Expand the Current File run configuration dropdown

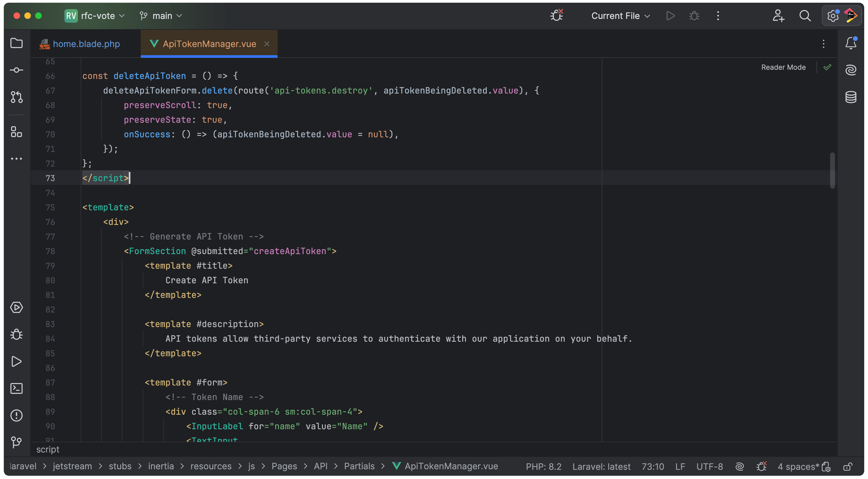tap(620, 16)
